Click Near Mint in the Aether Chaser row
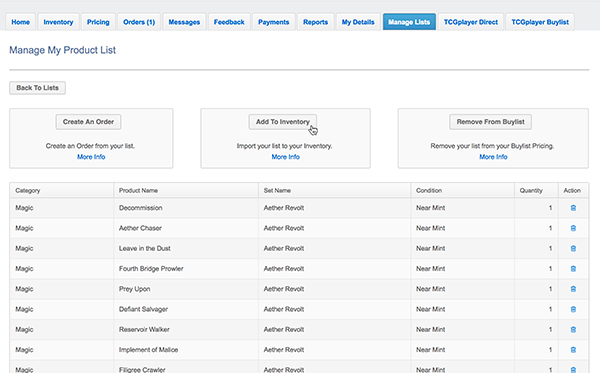Viewport: 600px width, 373px height. click(430, 228)
